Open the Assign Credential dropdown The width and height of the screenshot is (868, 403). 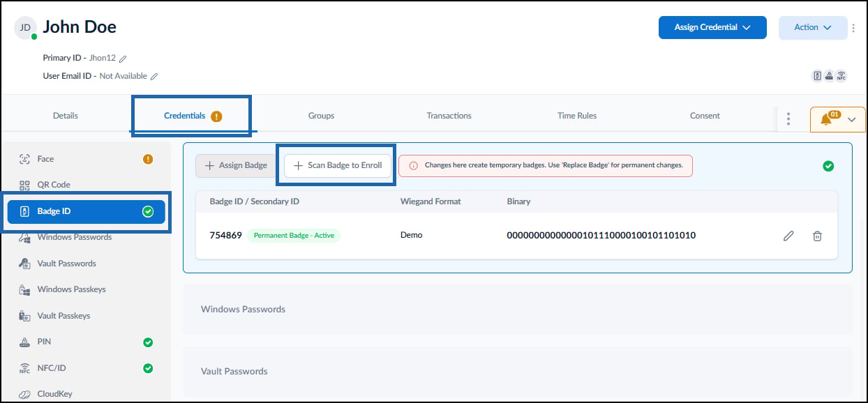(712, 27)
